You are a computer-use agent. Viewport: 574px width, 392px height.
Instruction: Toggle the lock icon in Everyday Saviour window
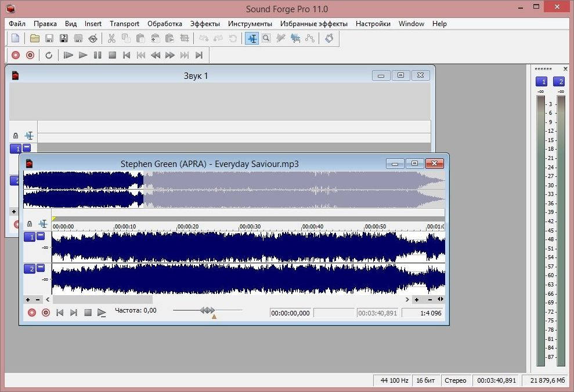click(30, 223)
